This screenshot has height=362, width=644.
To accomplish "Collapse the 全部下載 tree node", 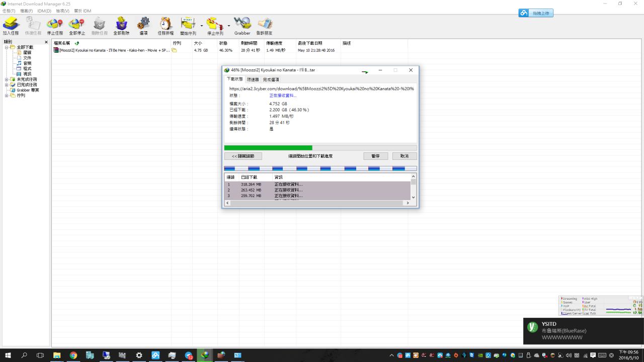I will (7, 47).
